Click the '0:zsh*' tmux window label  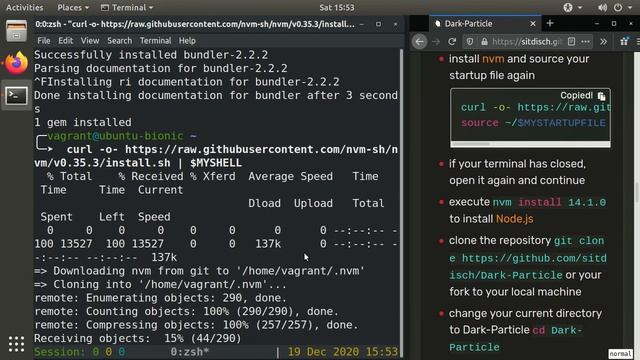pyautogui.click(x=189, y=352)
